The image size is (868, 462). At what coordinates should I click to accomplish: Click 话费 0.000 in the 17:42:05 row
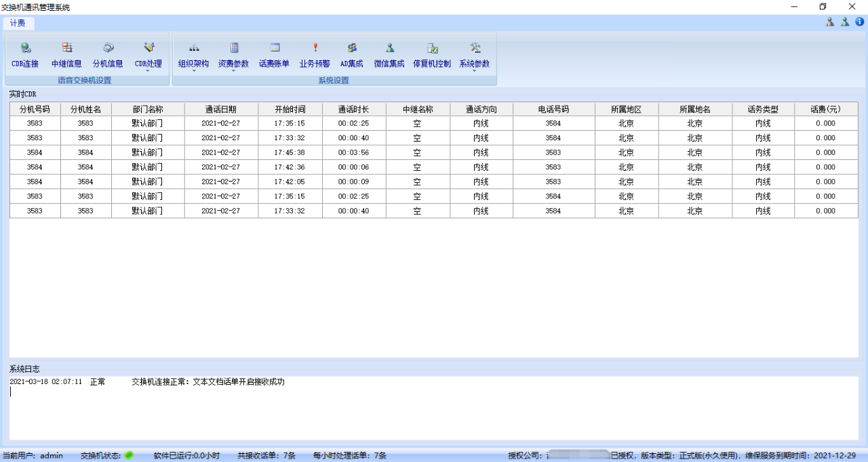point(826,182)
